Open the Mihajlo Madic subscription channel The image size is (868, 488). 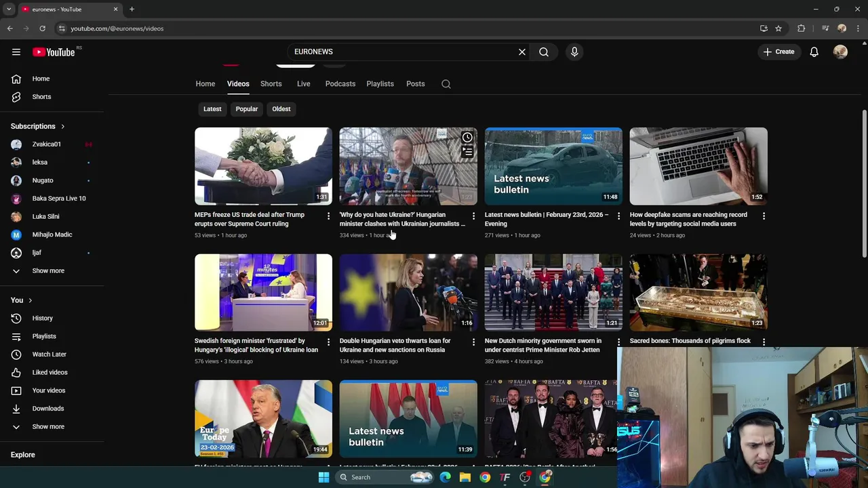(x=52, y=235)
